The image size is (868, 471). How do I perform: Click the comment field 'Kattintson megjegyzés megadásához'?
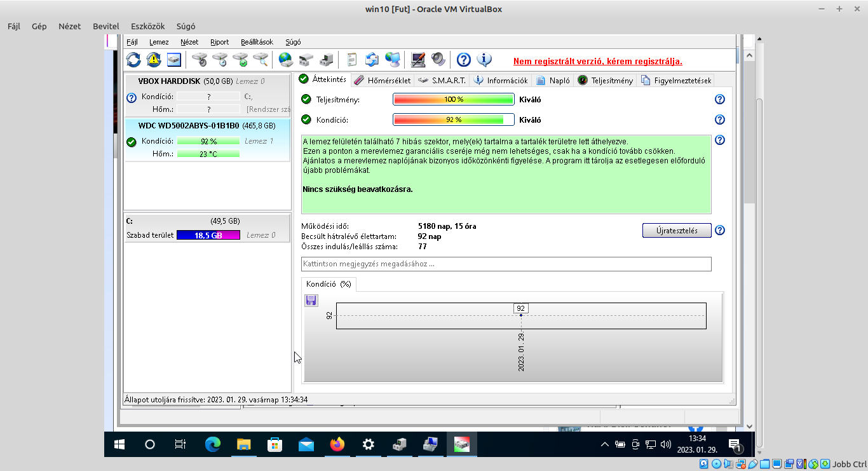pyautogui.click(x=506, y=264)
